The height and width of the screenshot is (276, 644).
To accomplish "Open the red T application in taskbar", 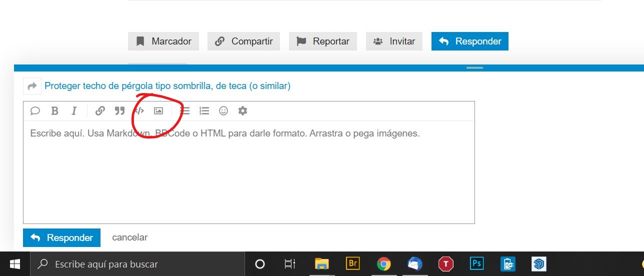I will (445, 264).
